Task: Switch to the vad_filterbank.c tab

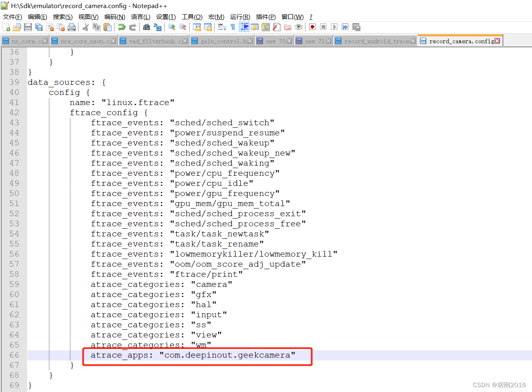Action: (154, 41)
